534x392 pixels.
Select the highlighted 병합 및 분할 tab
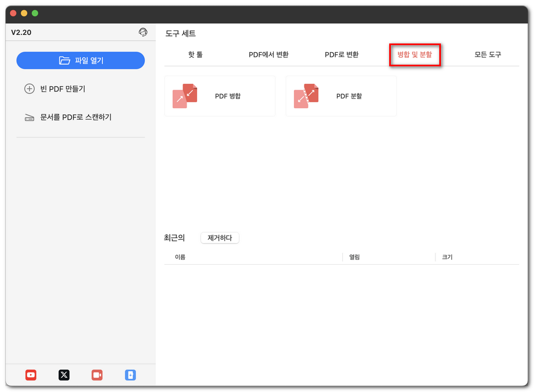(x=414, y=54)
